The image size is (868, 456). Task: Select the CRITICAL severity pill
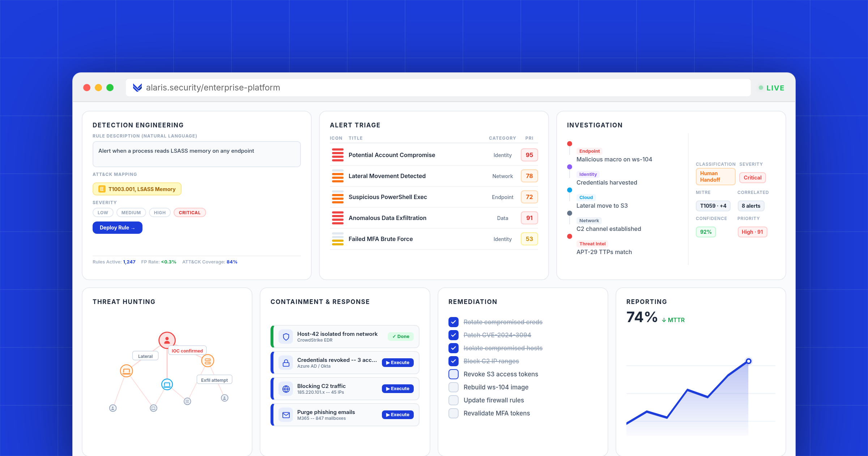[x=190, y=212]
